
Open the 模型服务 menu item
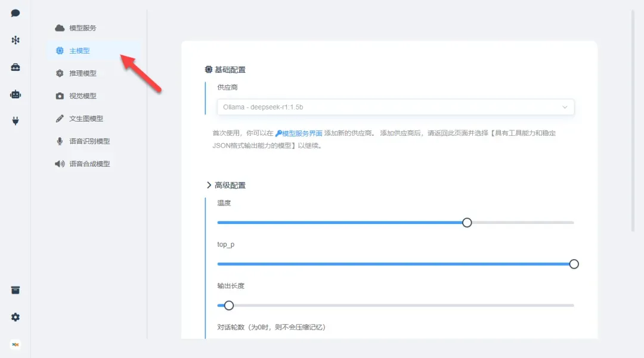(x=82, y=28)
